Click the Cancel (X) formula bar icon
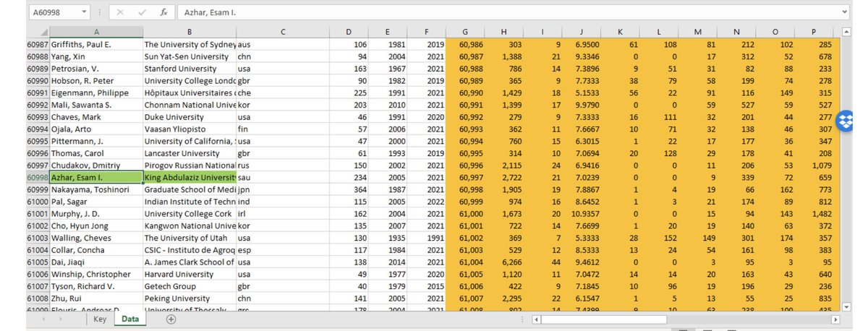 tap(121, 12)
